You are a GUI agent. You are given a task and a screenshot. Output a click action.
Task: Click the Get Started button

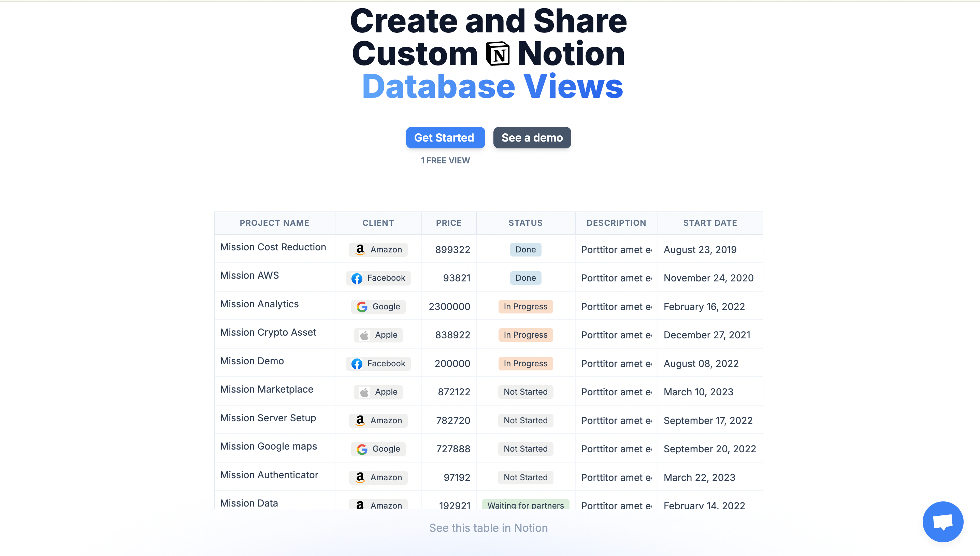click(445, 137)
